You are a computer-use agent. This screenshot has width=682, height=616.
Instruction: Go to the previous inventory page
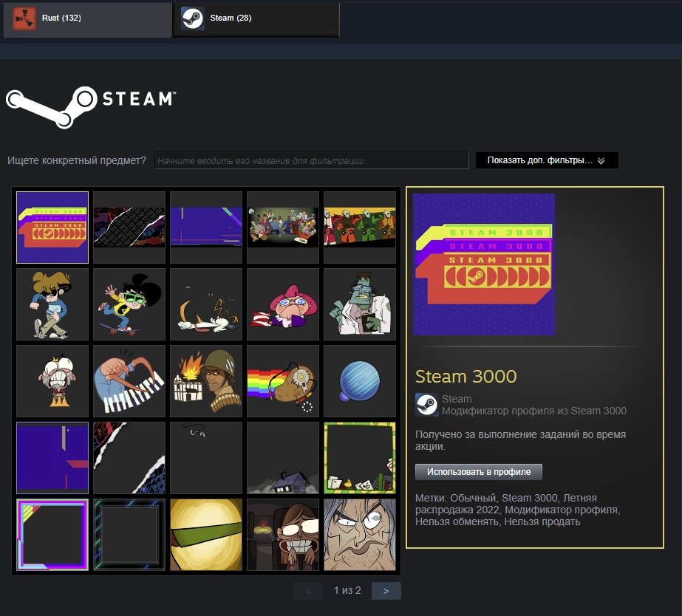tap(308, 591)
